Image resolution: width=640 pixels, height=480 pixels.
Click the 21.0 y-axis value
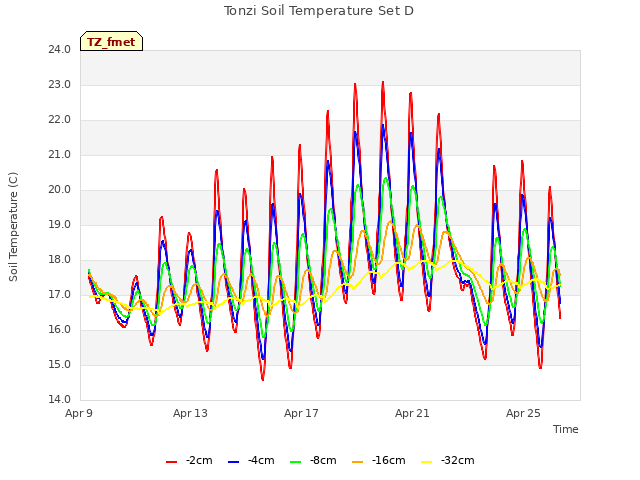coord(60,155)
